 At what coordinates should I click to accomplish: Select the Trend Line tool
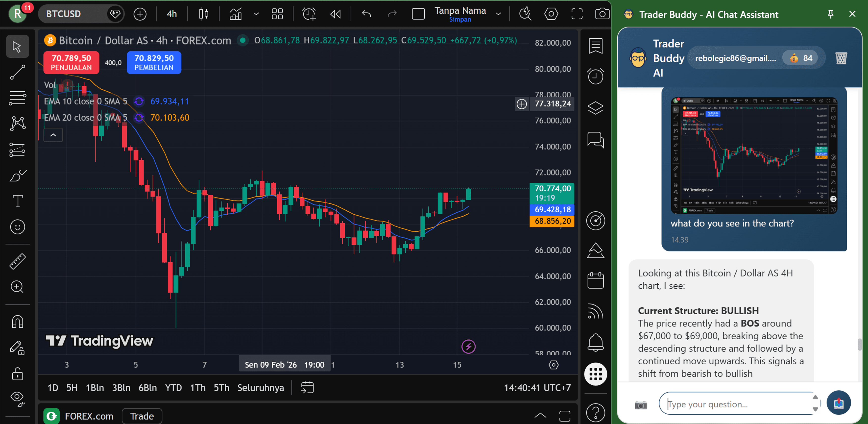click(x=17, y=72)
